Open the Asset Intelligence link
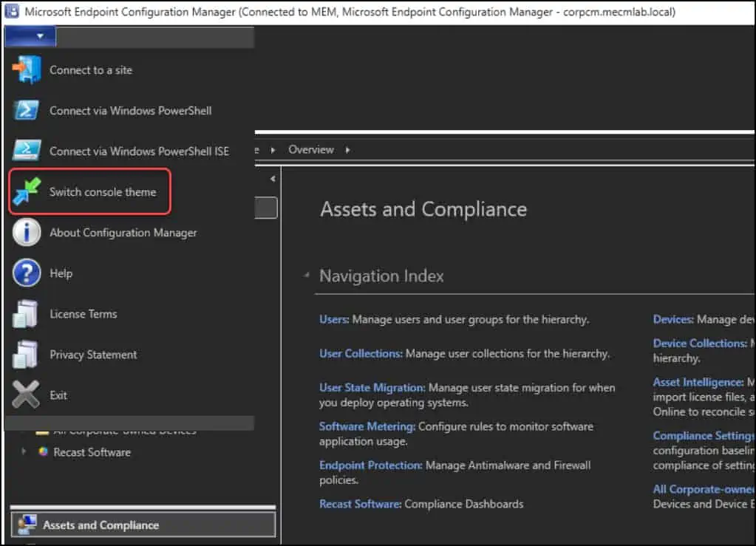This screenshot has height=546, width=756. pyautogui.click(x=698, y=382)
